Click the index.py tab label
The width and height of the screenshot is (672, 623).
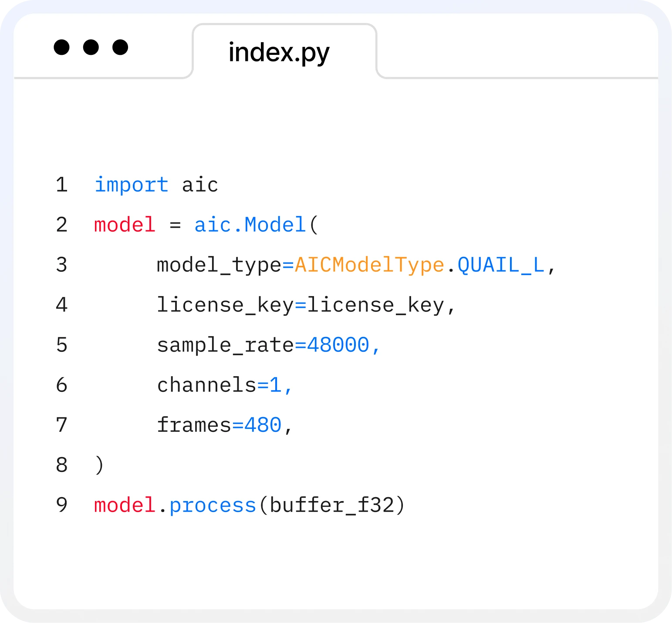279,52
